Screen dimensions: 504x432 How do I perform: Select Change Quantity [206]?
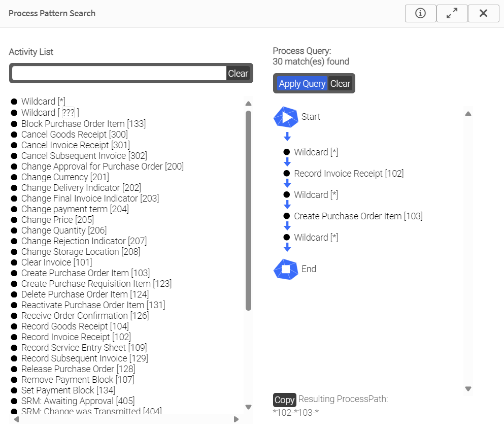64,230
